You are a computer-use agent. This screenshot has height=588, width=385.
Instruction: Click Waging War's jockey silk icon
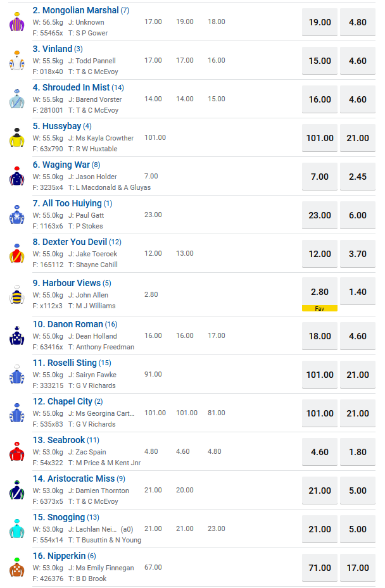16,176
